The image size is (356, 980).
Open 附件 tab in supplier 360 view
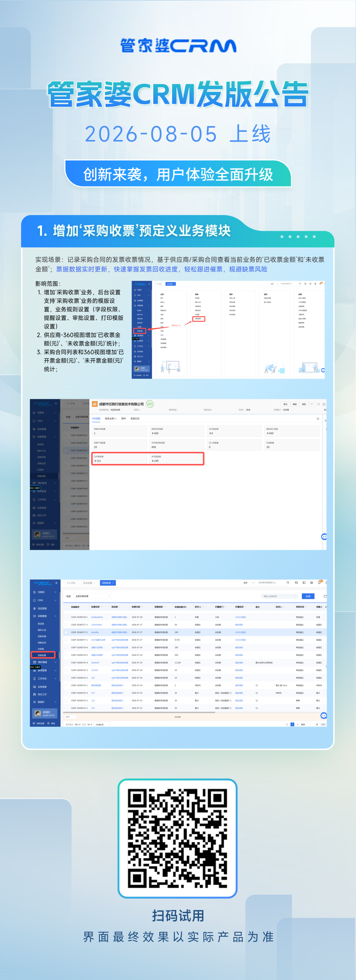[124, 419]
